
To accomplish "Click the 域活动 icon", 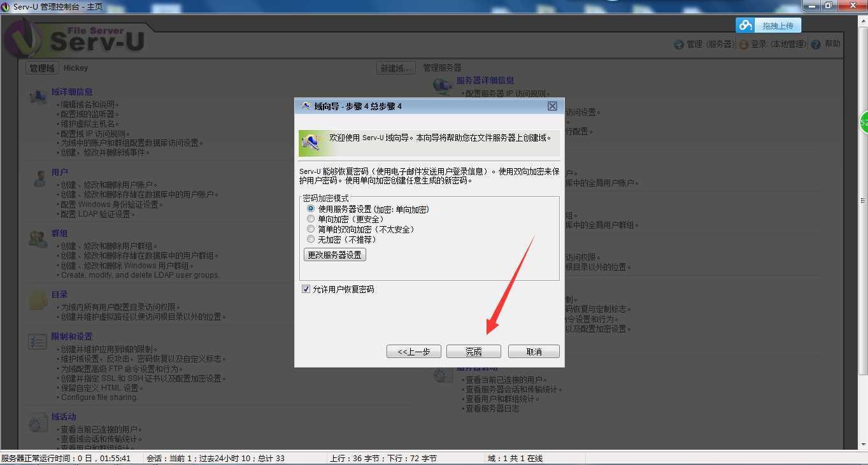I will (38, 422).
